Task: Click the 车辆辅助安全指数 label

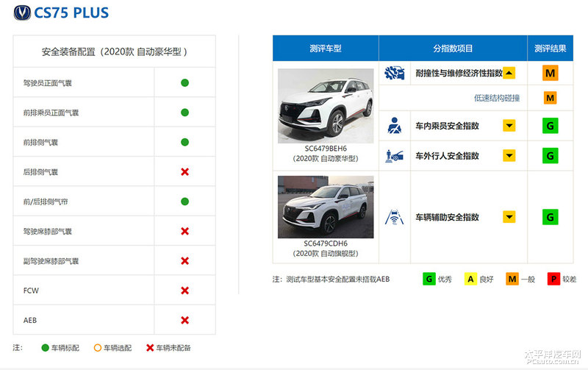Action: point(447,217)
